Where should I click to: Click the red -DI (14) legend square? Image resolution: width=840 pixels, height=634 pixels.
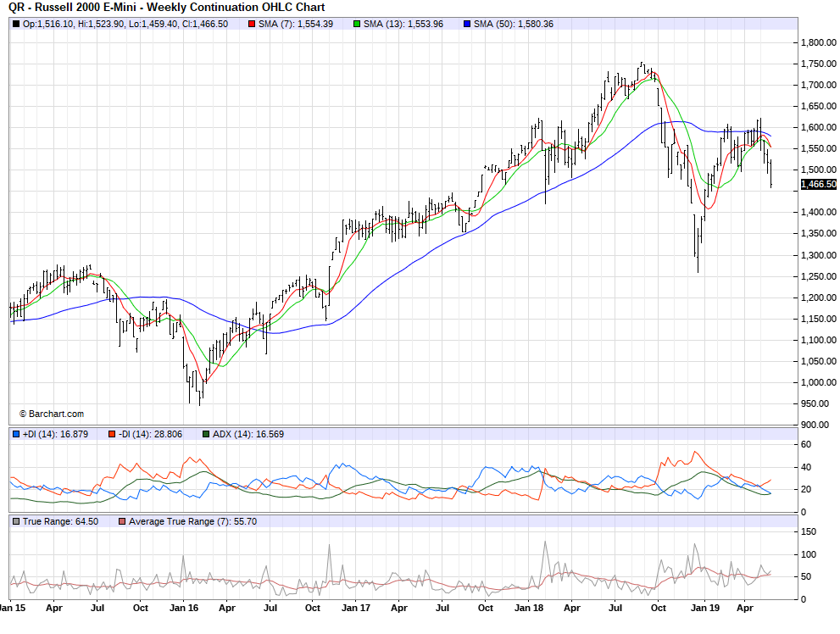point(111,435)
